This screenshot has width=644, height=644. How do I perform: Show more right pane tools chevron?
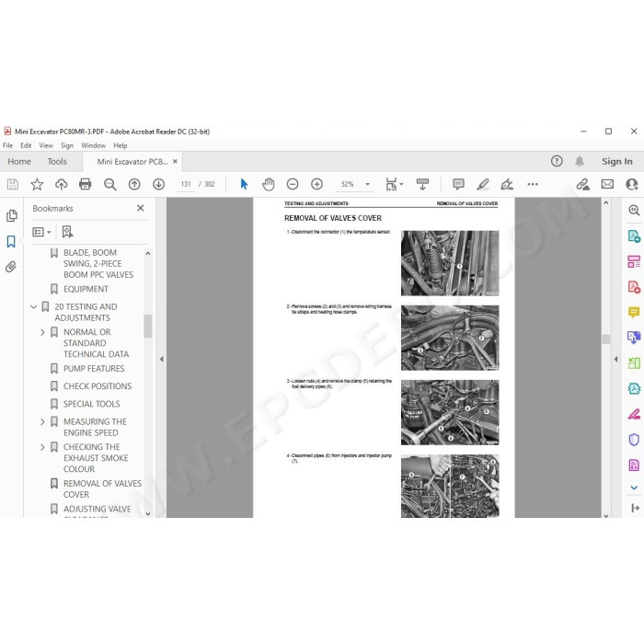(x=634, y=488)
